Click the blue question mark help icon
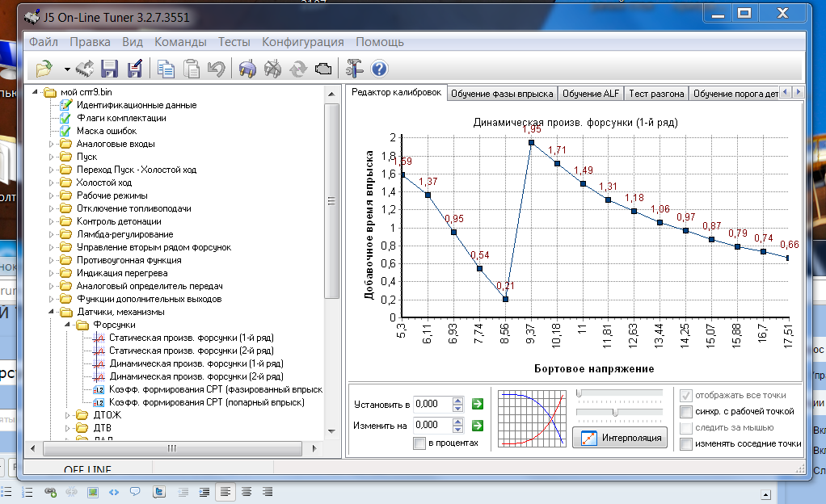826x504 pixels. [378, 69]
